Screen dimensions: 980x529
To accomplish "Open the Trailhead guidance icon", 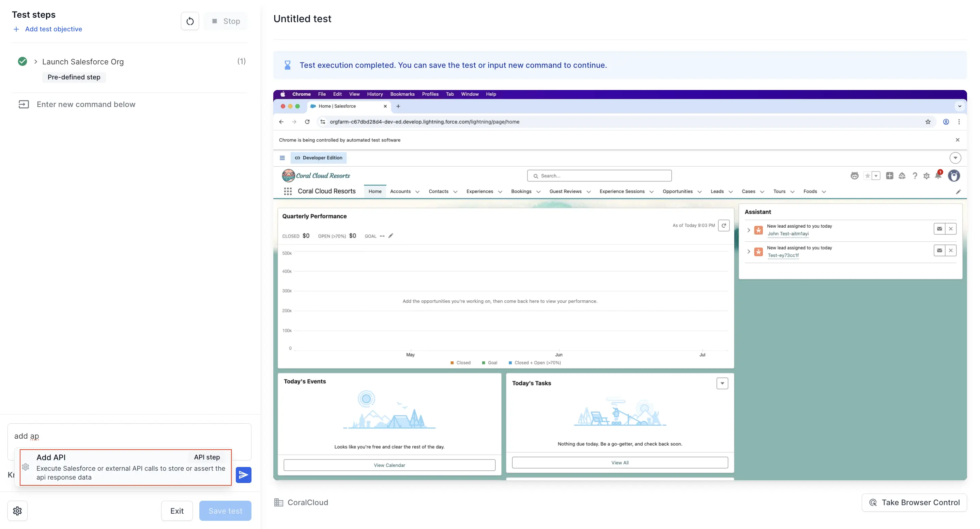I will (902, 176).
